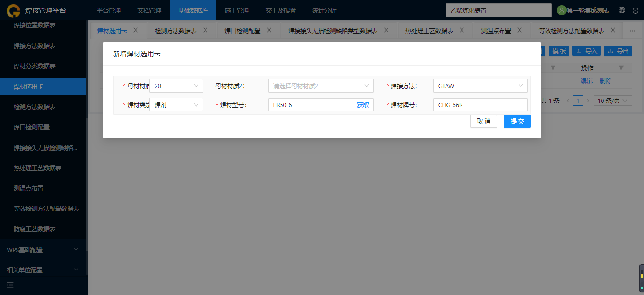Click the 乙烯炼化装置 project field
644x295 pixels.
(x=498, y=10)
